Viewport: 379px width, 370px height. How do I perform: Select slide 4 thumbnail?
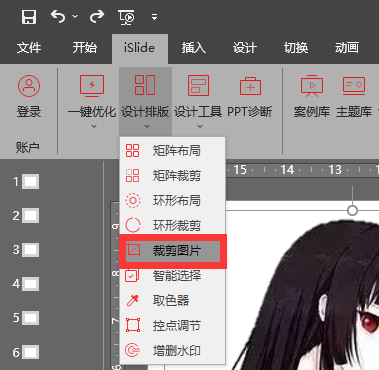pos(31,284)
